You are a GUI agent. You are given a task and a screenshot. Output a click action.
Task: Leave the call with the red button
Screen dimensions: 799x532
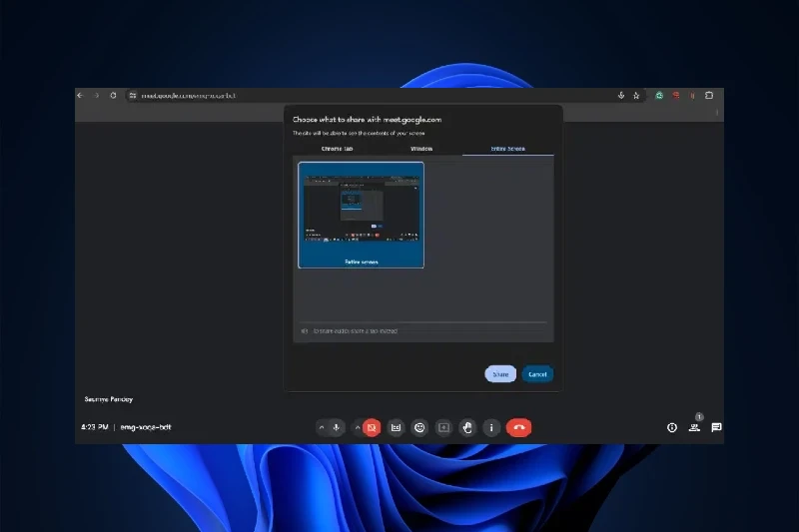(x=518, y=427)
